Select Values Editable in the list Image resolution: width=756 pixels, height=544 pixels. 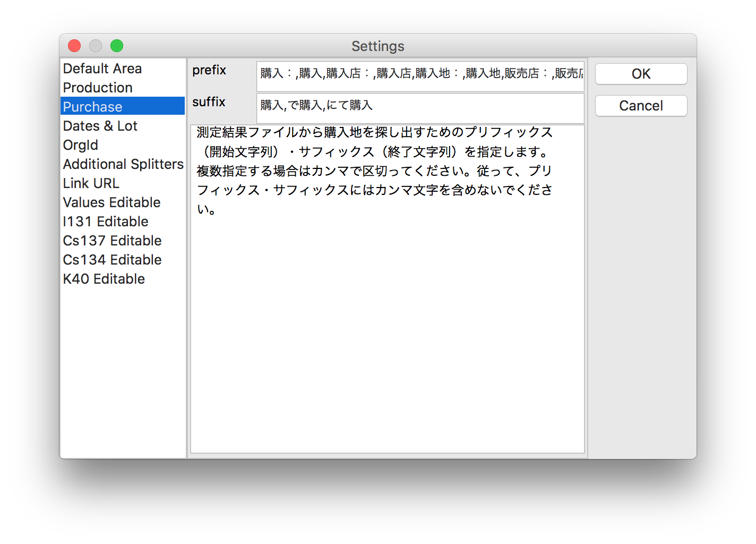[x=123, y=202]
